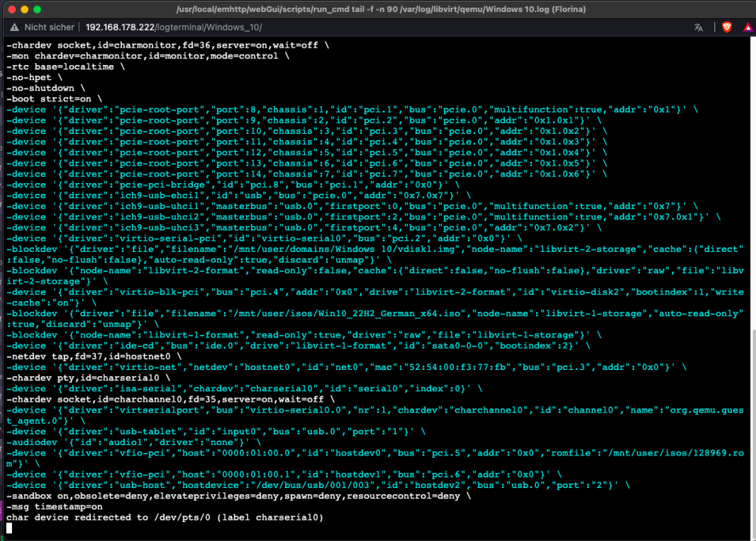Click the virtio-blk-pci device line
Viewport: 756px width, 541px height.
tap(375, 297)
